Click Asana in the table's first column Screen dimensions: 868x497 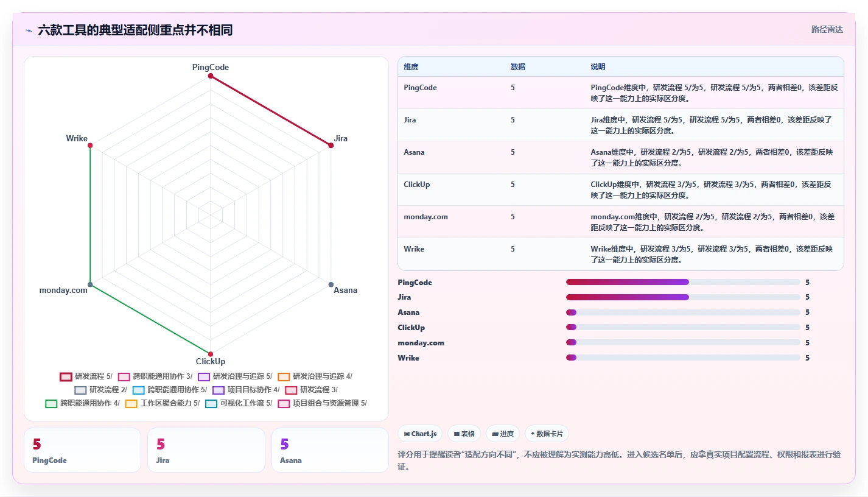[x=414, y=152]
